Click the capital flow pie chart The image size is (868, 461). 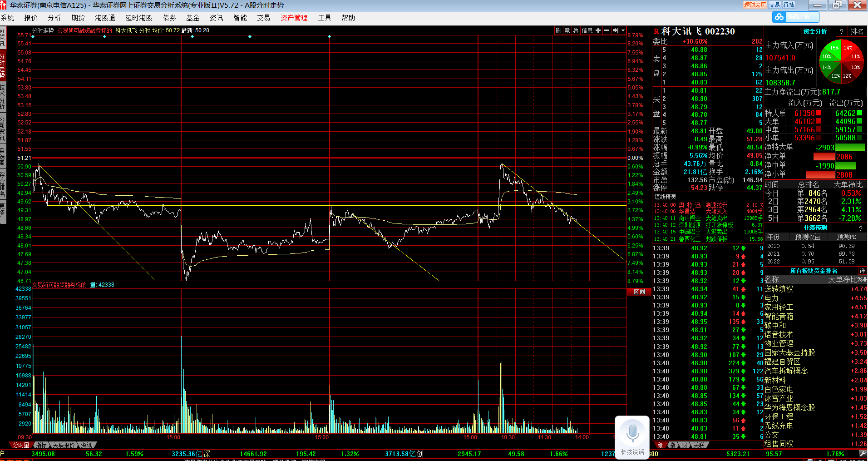(841, 61)
